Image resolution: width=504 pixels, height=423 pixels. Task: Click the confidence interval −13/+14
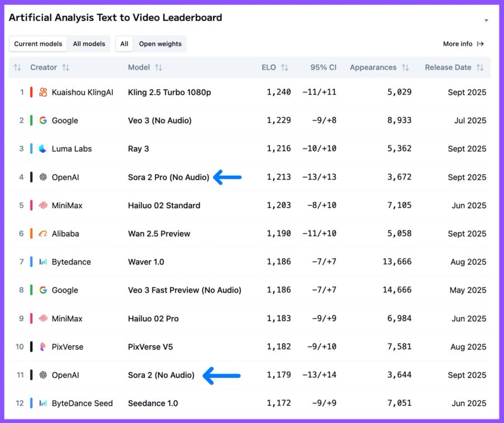click(x=319, y=375)
